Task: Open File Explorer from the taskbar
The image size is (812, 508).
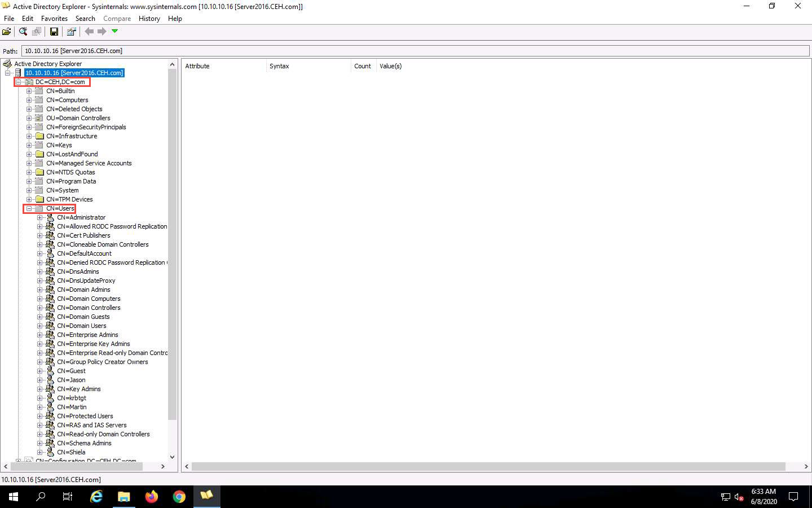Action: [124, 497]
